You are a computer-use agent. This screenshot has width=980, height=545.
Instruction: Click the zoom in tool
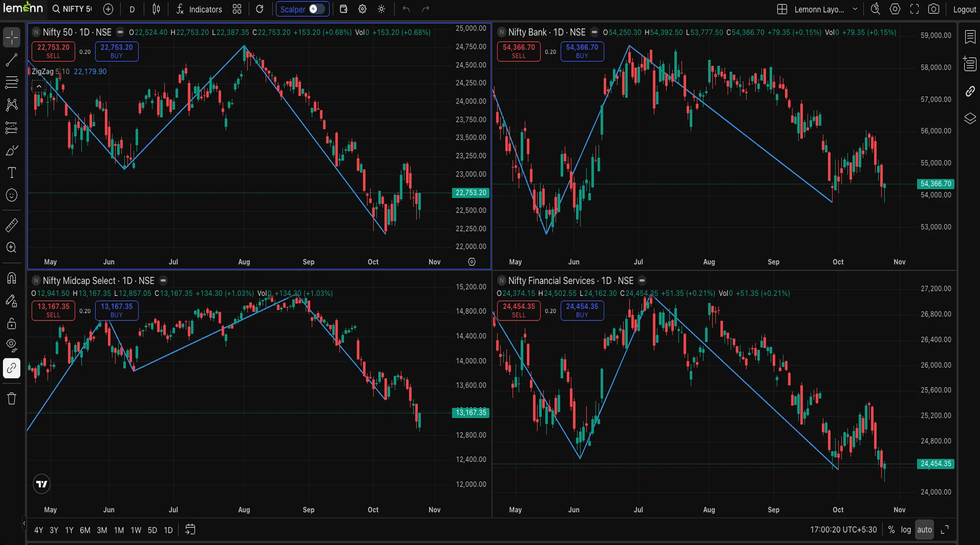(12, 248)
